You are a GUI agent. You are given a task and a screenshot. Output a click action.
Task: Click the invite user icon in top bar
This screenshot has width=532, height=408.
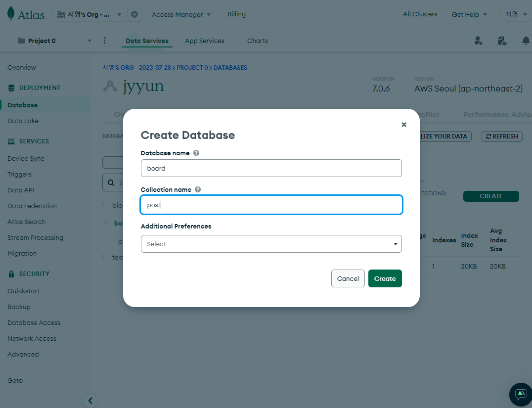click(478, 41)
